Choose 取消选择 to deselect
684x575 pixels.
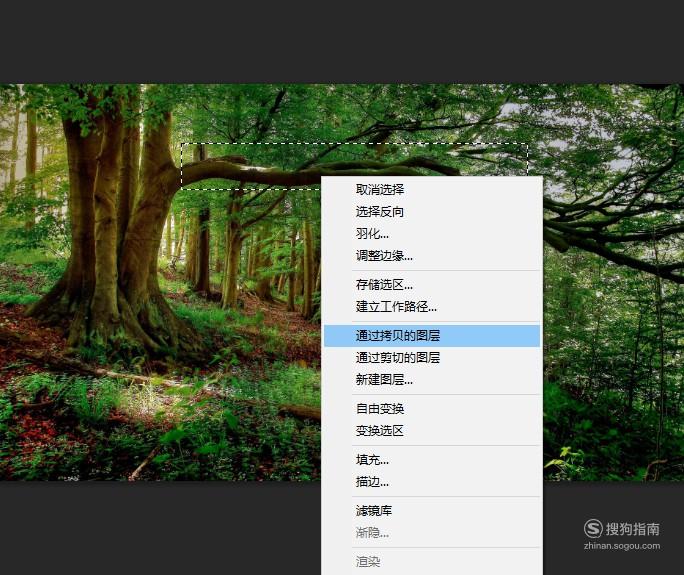pyautogui.click(x=432, y=190)
